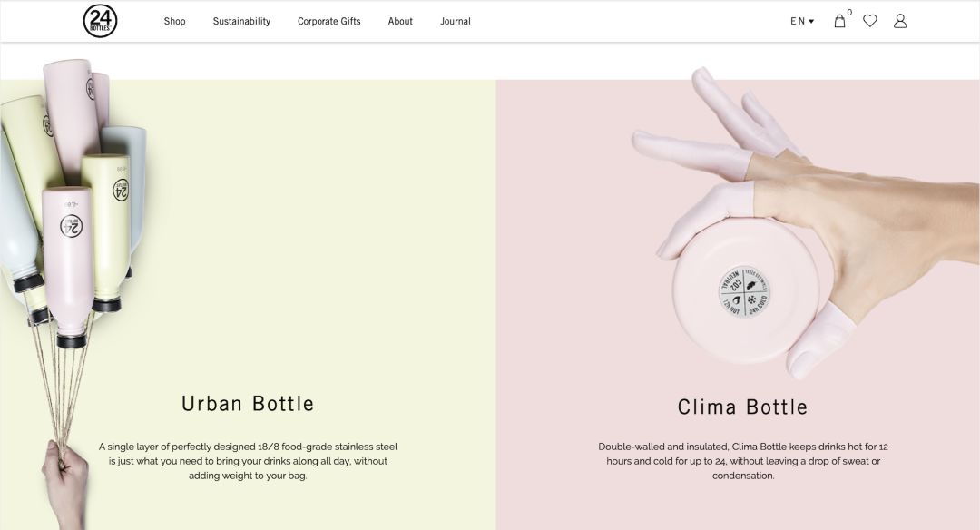The width and height of the screenshot is (980, 530).
Task: Select the pastel bottles balloon image
Action: (x=75, y=200)
